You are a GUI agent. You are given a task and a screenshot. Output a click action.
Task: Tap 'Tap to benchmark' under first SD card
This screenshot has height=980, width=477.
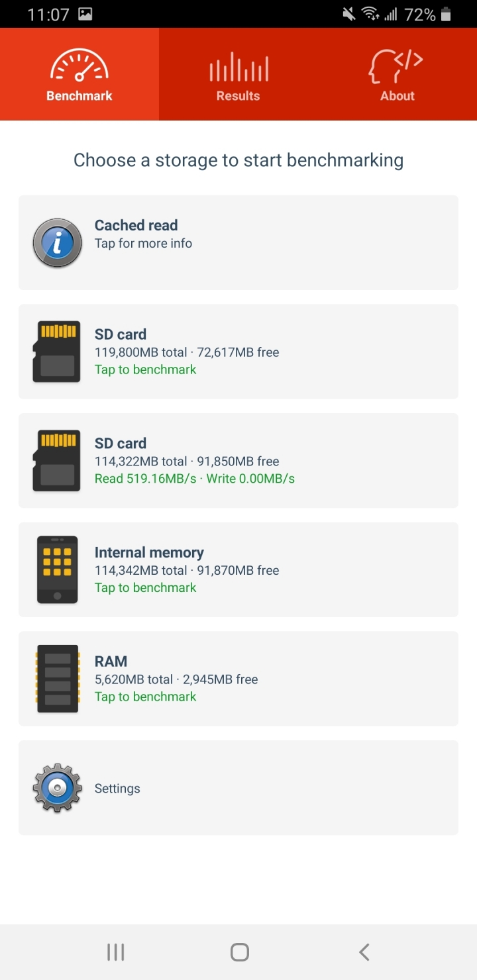[146, 369]
